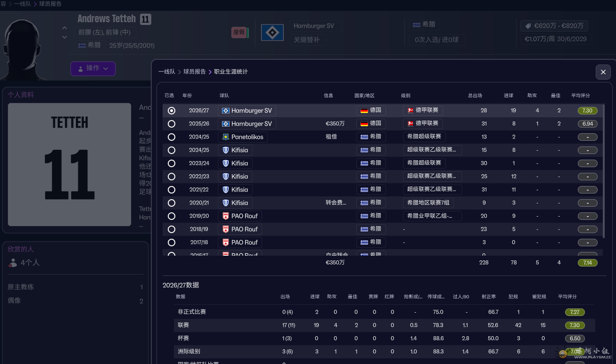The image size is (616, 364).
Task: Click the admirers people icon beside 4个人
Action: coord(13,263)
